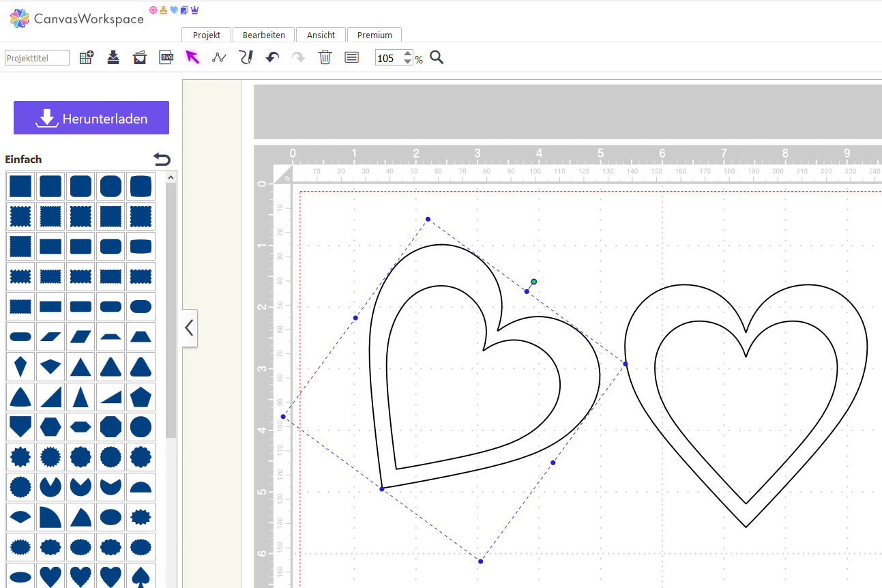The image size is (882, 588).
Task: Collapse the left shapes panel
Action: 190,328
